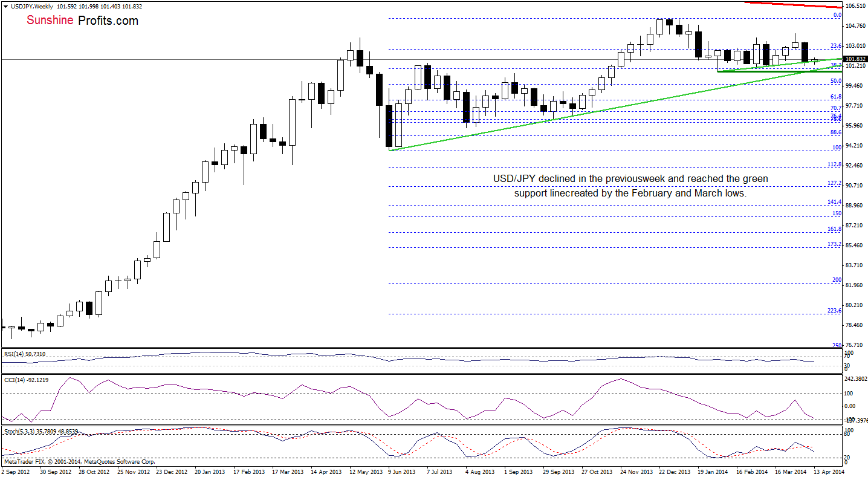Click the Fibonacci 50.0 level label
The width and height of the screenshot is (868, 477).
click(x=837, y=81)
